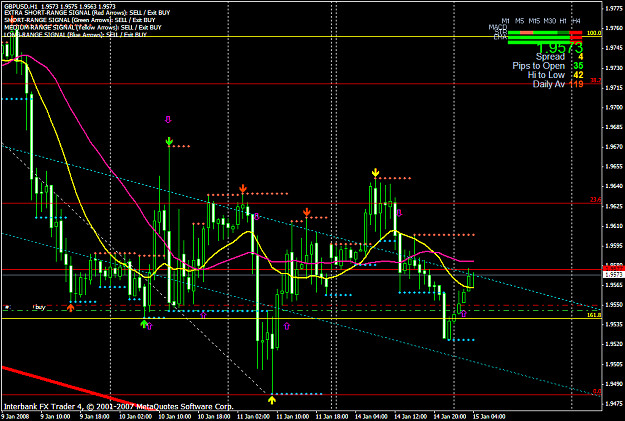The height and width of the screenshot is (421, 625).
Task: Click the 1.9550 price axis label
Action: (x=614, y=305)
